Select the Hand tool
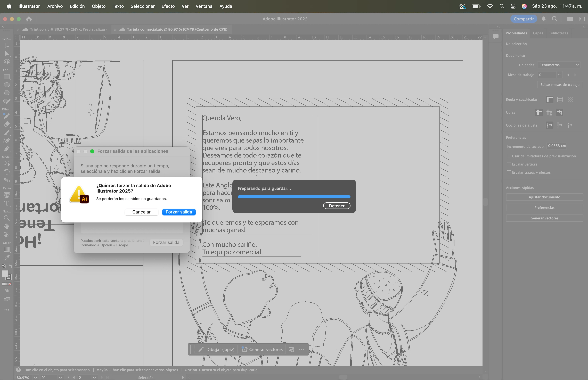This screenshot has height=380, width=588. click(7, 226)
